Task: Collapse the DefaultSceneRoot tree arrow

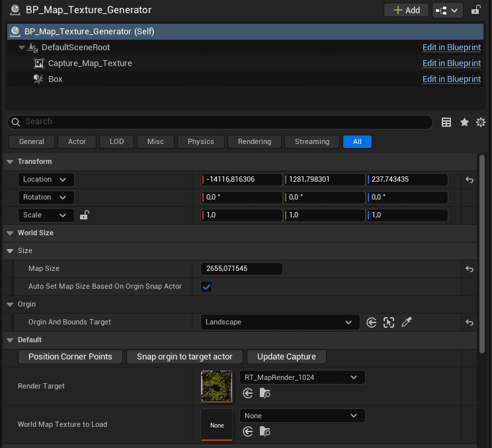Action: tap(22, 48)
